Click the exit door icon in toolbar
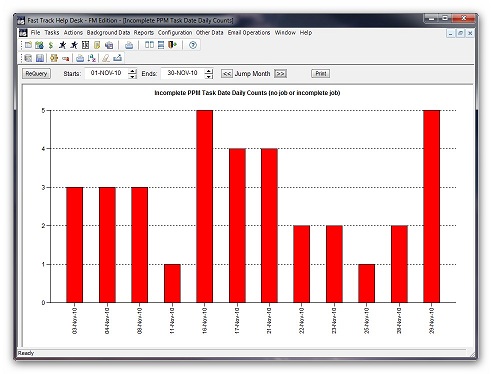Viewport: 492px width, 374px height. coord(172,45)
